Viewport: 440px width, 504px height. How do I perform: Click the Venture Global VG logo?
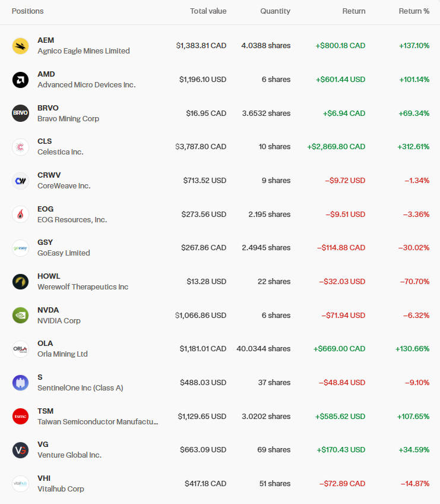(20, 450)
